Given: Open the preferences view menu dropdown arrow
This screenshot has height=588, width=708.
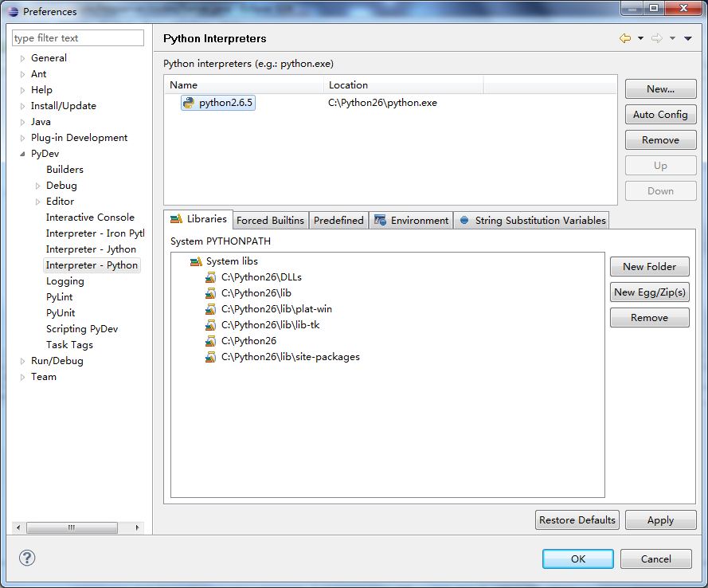Looking at the screenshot, I should coord(688,38).
